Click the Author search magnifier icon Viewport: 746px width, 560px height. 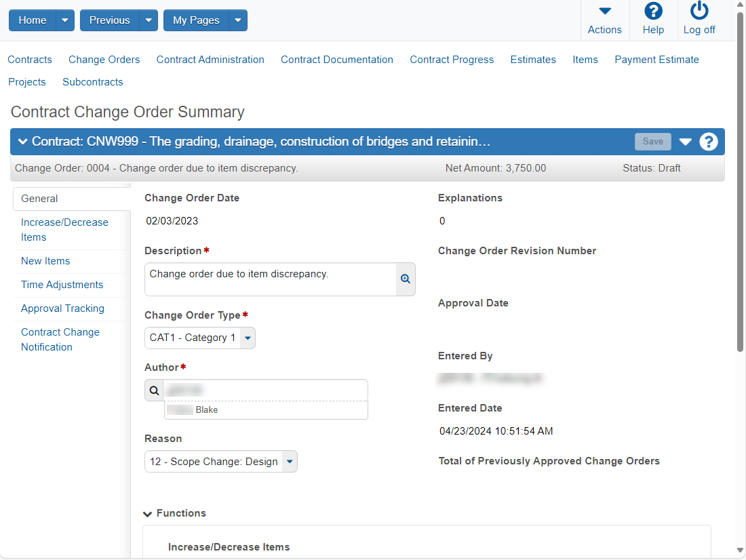pos(154,390)
